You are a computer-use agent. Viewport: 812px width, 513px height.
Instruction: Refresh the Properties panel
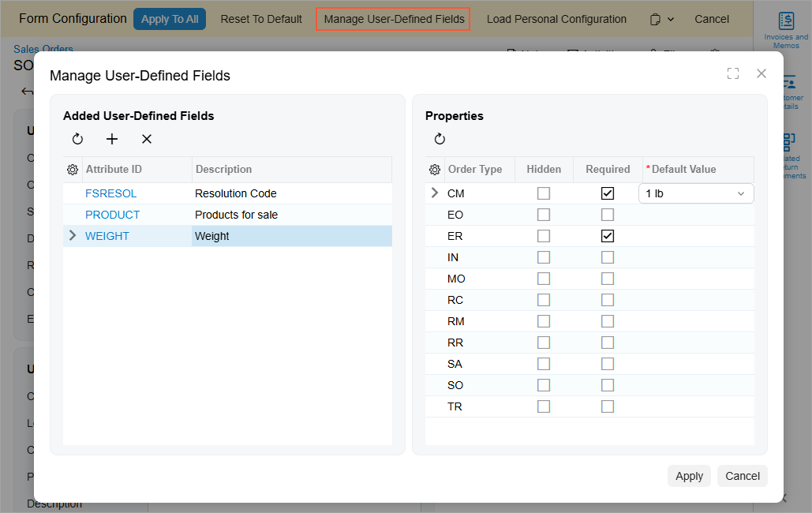[440, 139]
